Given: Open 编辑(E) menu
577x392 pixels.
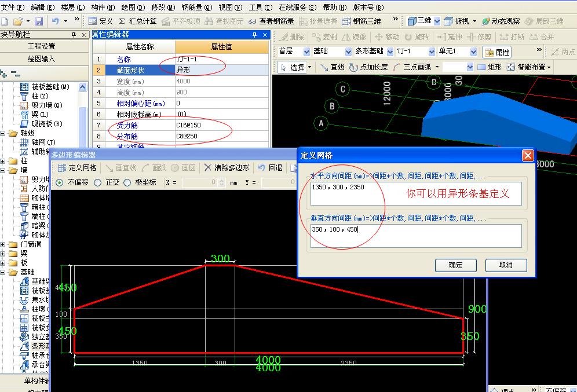Looking at the screenshot, I should [x=43, y=8].
